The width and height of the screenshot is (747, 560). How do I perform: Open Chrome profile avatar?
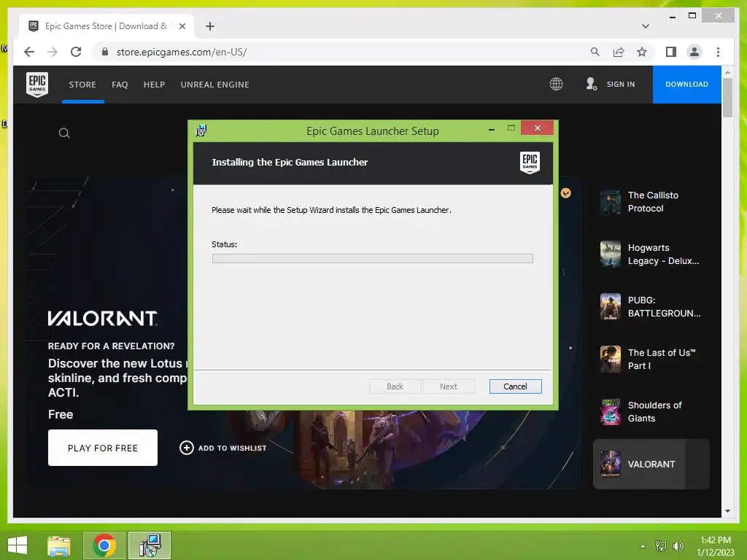pos(694,52)
